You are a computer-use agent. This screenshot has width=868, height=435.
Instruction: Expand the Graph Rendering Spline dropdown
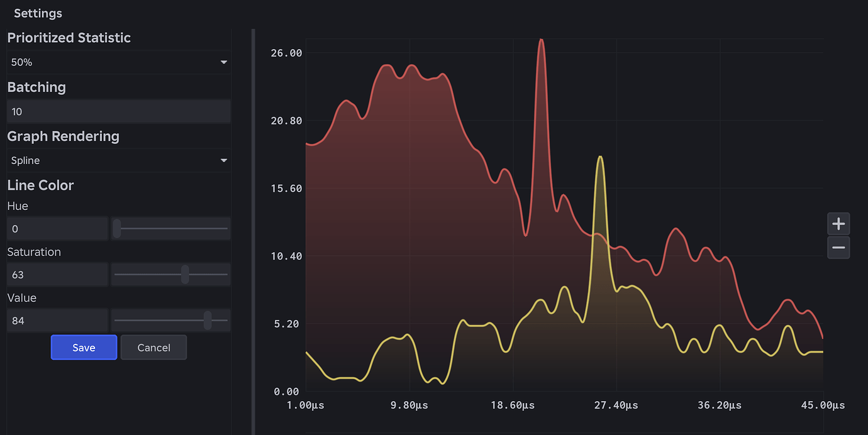click(x=119, y=160)
